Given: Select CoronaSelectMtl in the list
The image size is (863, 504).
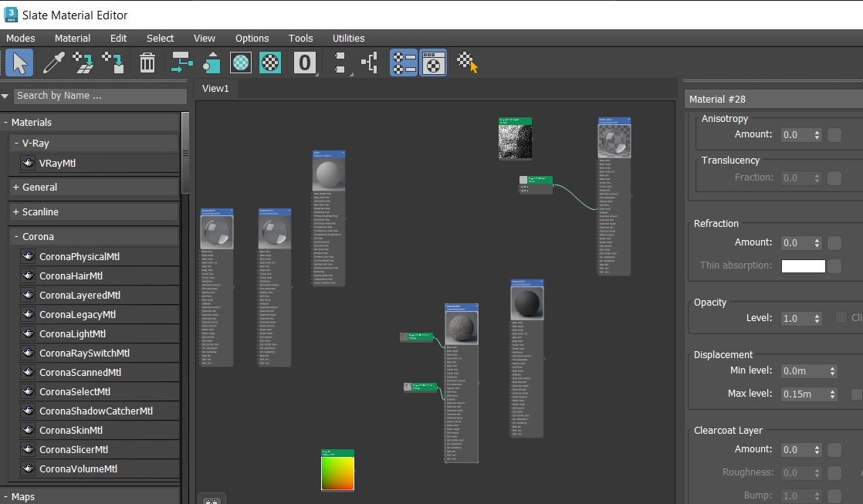Looking at the screenshot, I should pos(100,391).
